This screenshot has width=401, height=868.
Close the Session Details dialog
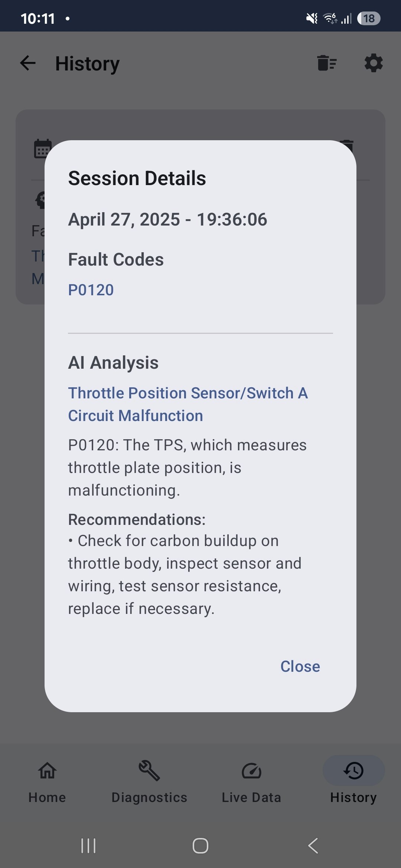300,666
